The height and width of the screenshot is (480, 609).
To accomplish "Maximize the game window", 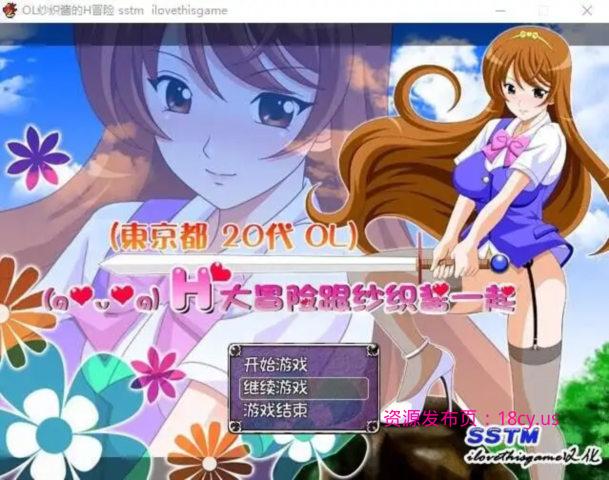I will [x=544, y=10].
